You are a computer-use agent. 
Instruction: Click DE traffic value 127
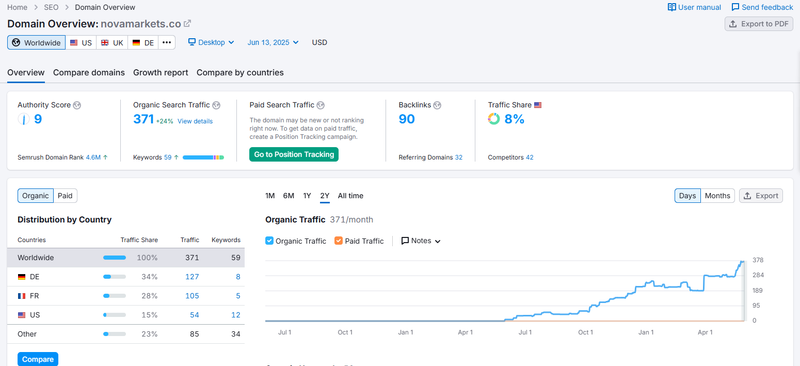click(192, 277)
